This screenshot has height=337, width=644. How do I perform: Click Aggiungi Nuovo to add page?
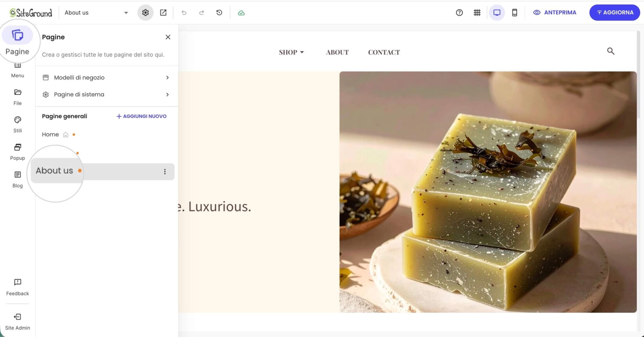142,116
